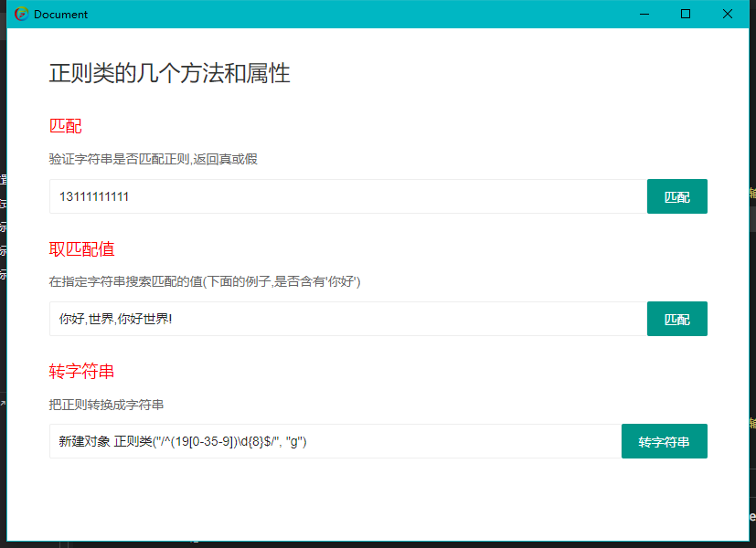Click the Document app icon in title bar
Viewport: 756px width, 548px height.
pos(22,14)
